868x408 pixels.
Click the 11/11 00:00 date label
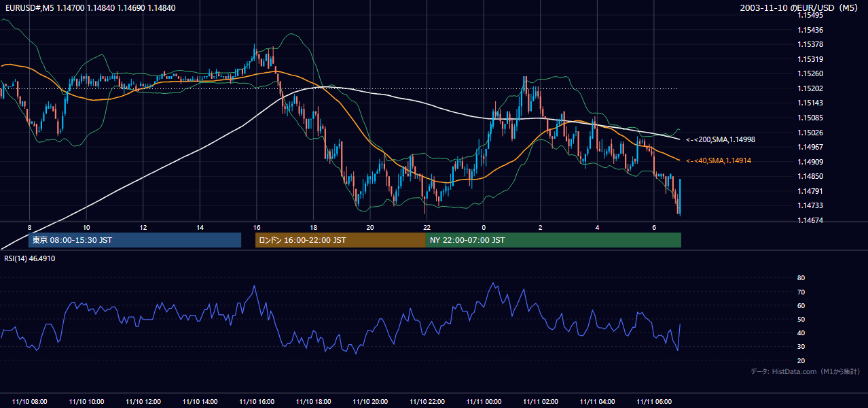(x=484, y=402)
